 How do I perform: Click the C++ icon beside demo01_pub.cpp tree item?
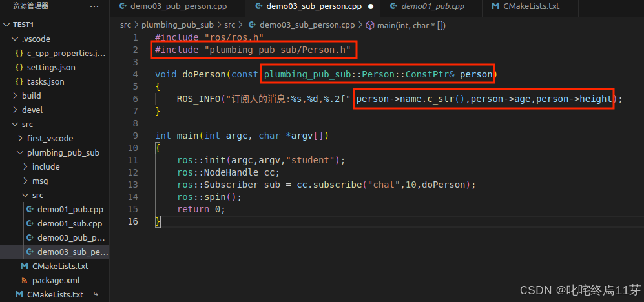(30, 209)
